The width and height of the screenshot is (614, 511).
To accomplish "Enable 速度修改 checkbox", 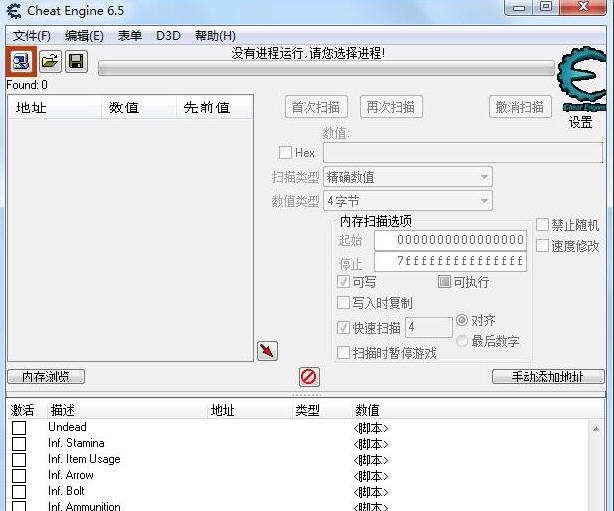I will (x=542, y=246).
